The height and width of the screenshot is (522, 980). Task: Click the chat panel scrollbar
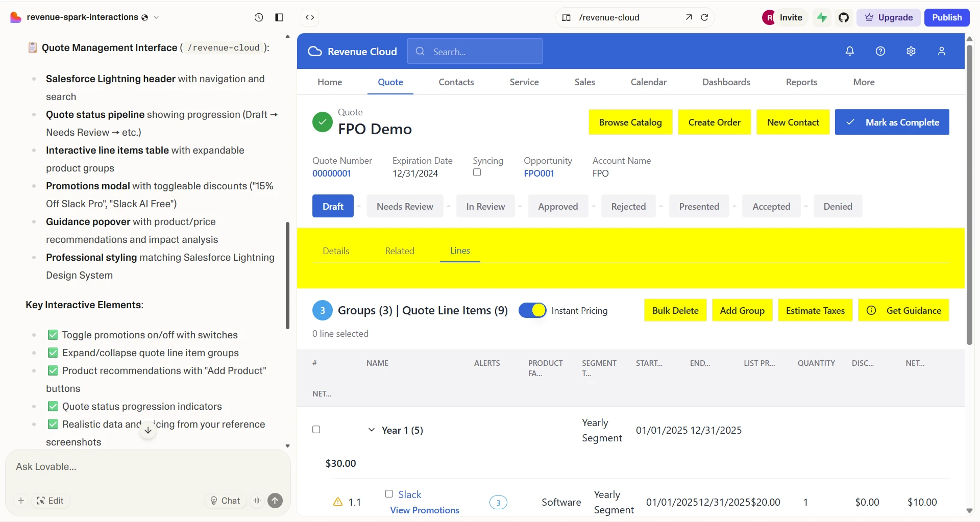pos(287,276)
